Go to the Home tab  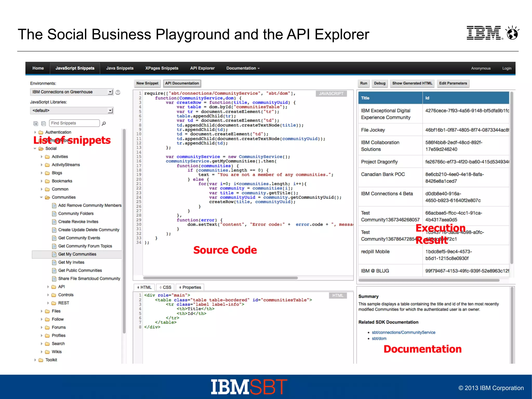click(x=38, y=68)
